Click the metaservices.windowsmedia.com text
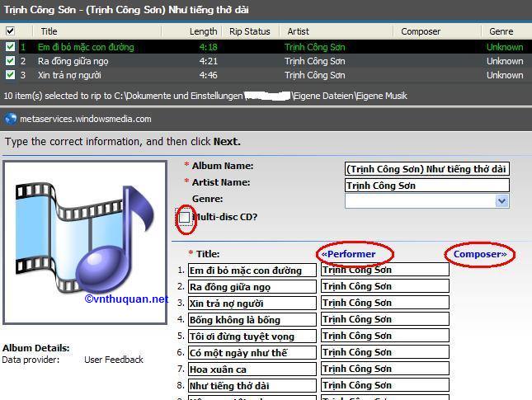The height and width of the screenshot is (400, 532). pyautogui.click(x=86, y=119)
